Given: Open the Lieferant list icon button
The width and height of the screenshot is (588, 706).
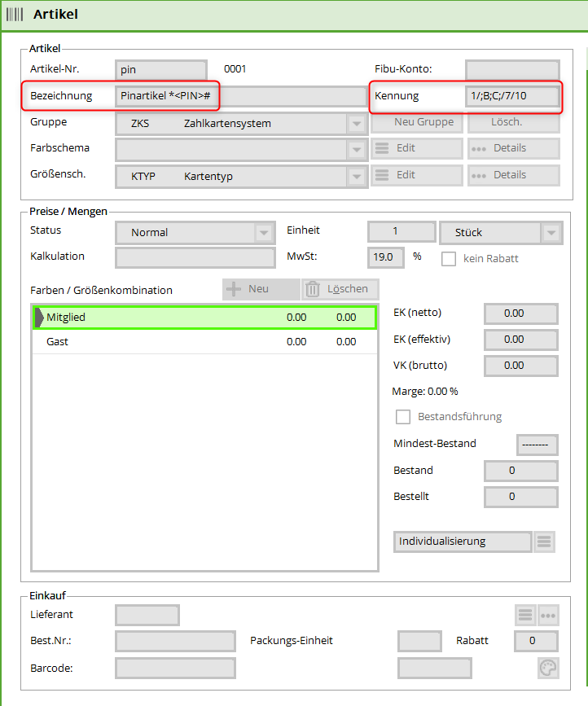Looking at the screenshot, I should 525,615.
